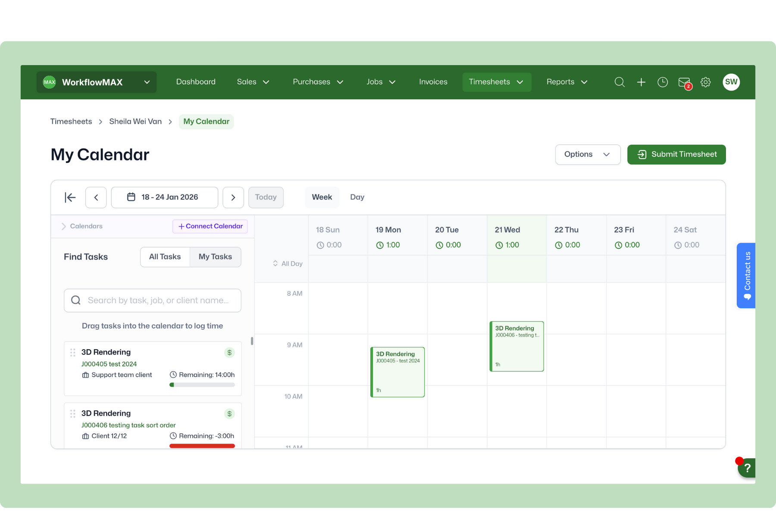Open notifications mail icon with badge
776x532 pixels.
point(685,83)
